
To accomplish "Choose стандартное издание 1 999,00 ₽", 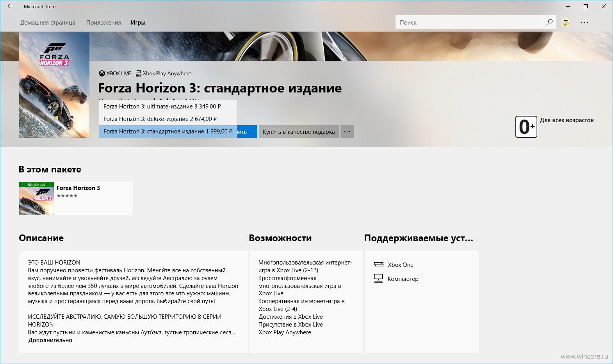I will 168,131.
